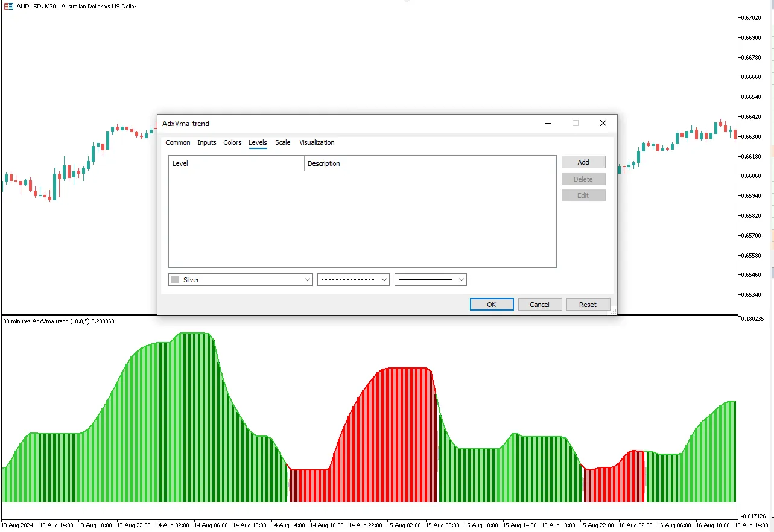
Task: Click the greyed-out maximize button of the dialog
Action: coord(576,123)
